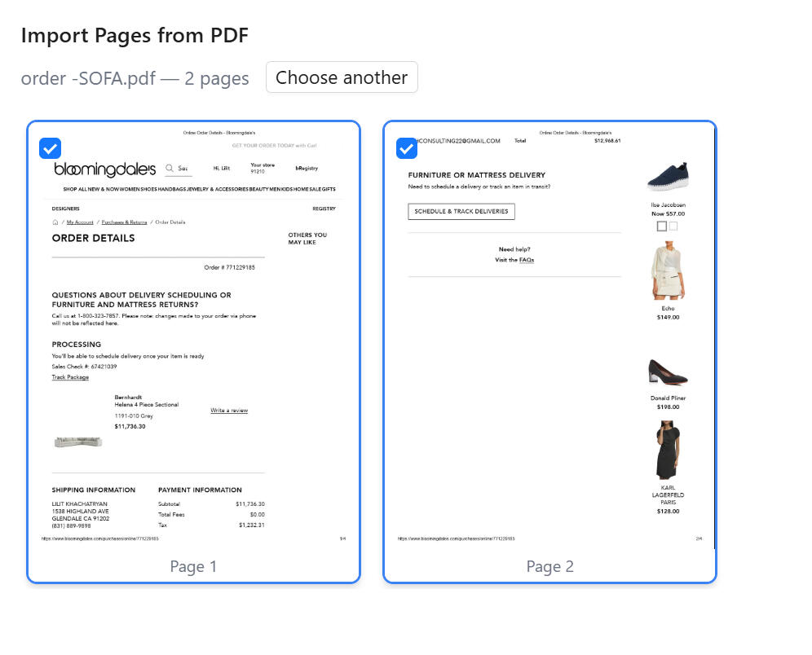
Task: Click the Karl Lagerfeld black dress image
Action: pyautogui.click(x=668, y=450)
